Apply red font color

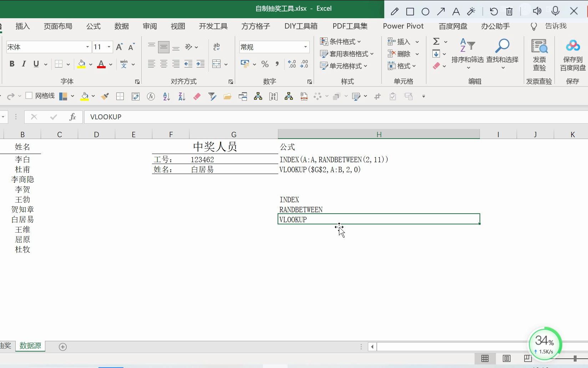(101, 64)
